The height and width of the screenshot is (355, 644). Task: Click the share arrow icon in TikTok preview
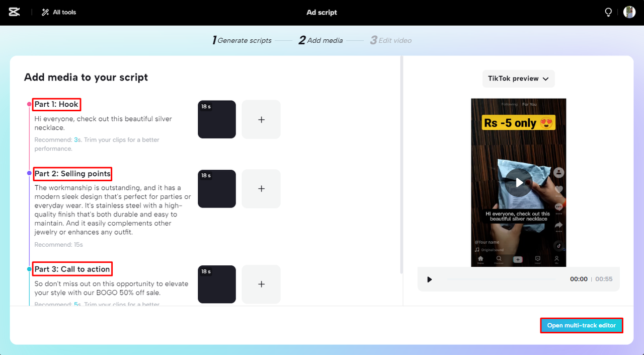point(558,226)
